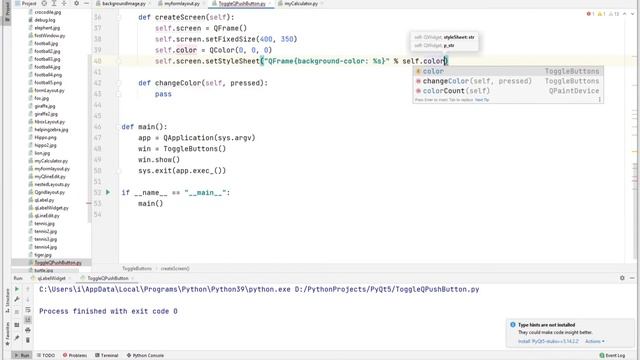Go to next highlighted error (down arrow)
640x360 pixels.
pos(632,14)
